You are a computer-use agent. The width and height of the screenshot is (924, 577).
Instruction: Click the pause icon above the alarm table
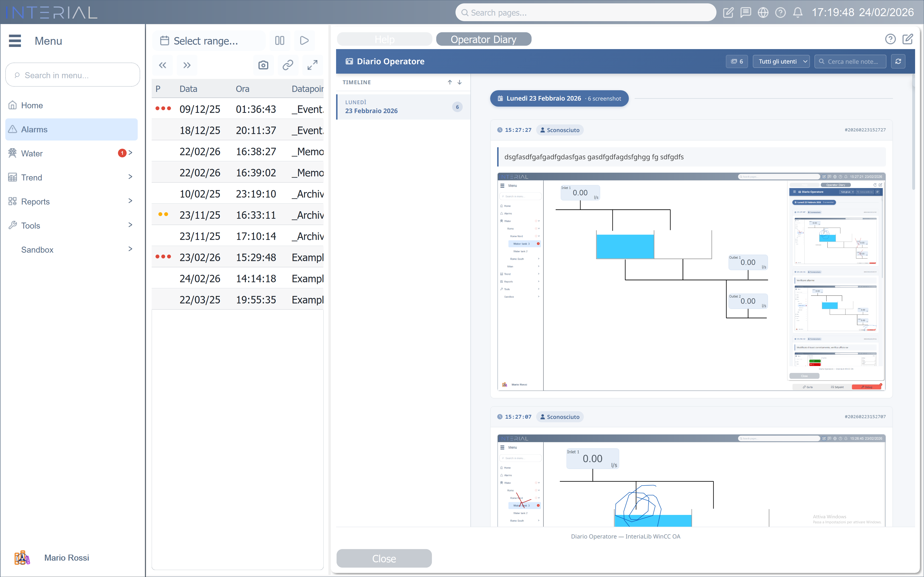click(280, 40)
